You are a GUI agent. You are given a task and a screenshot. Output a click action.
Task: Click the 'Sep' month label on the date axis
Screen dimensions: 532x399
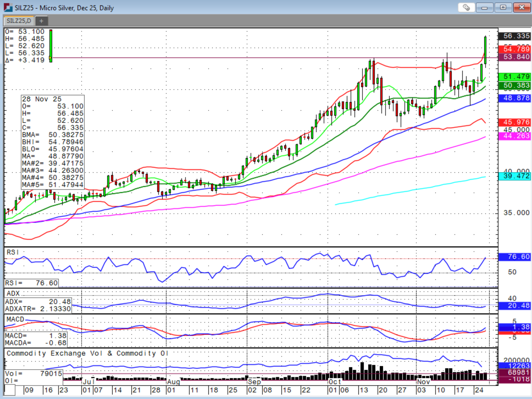click(x=254, y=382)
